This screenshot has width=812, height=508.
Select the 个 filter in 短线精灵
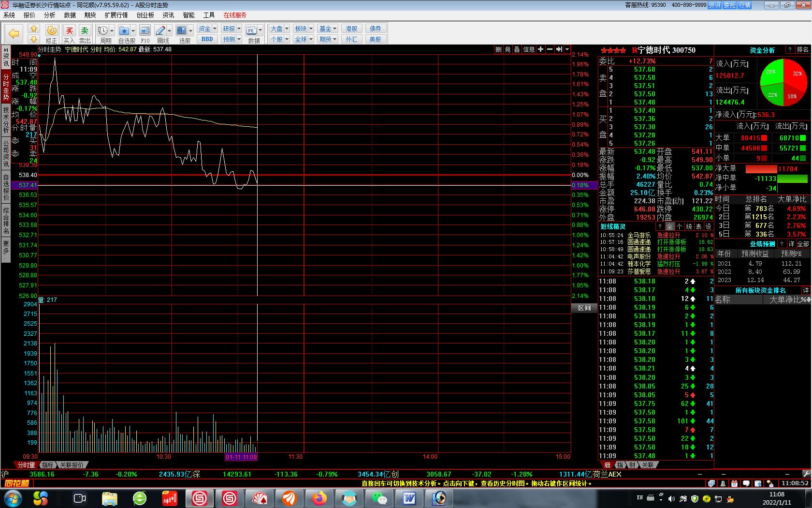[x=679, y=226]
